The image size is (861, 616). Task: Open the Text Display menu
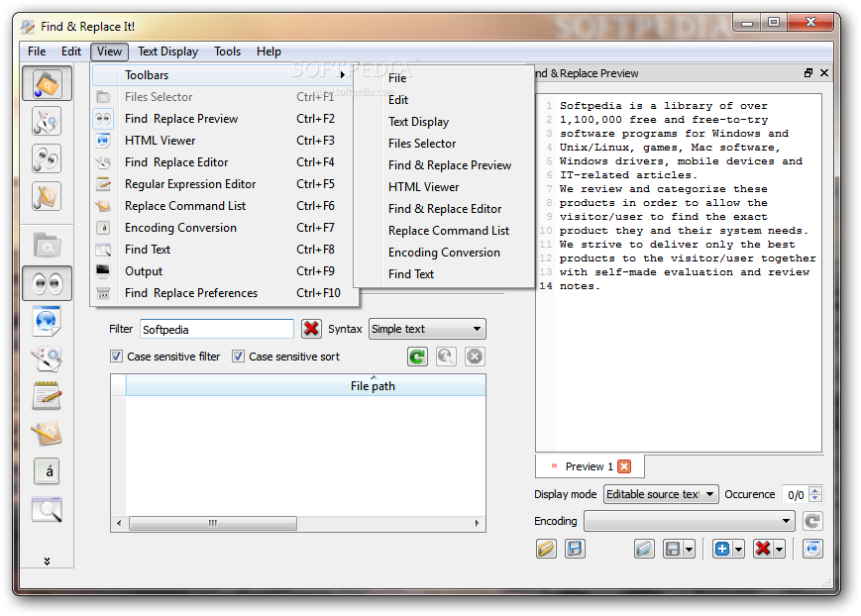click(167, 51)
